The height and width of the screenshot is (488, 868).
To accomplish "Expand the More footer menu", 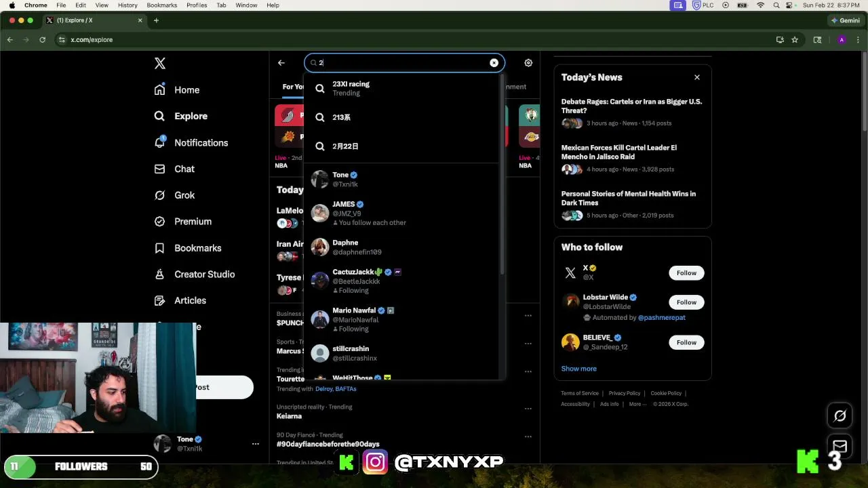I will pyautogui.click(x=637, y=404).
